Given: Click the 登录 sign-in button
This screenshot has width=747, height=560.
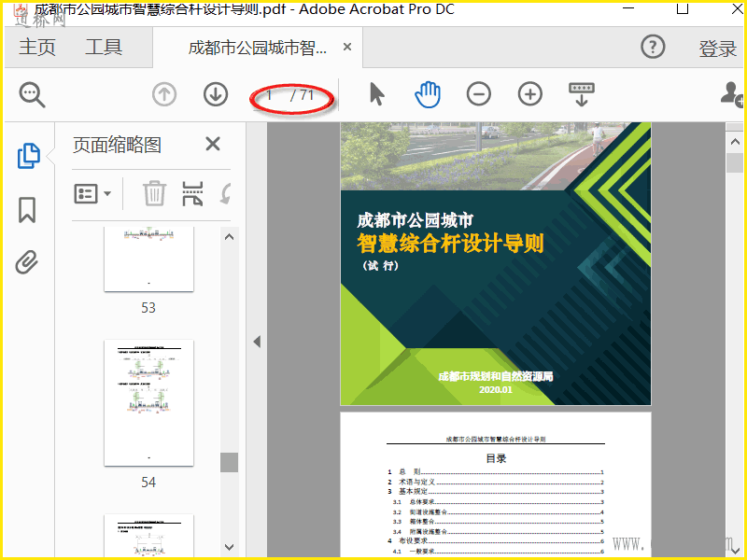Looking at the screenshot, I should [717, 49].
